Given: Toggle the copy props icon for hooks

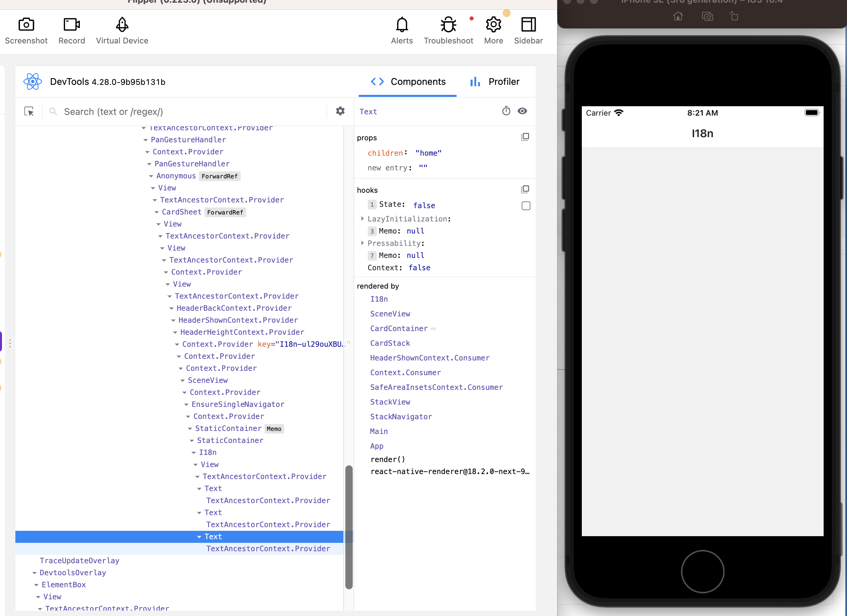Looking at the screenshot, I should coord(525,190).
